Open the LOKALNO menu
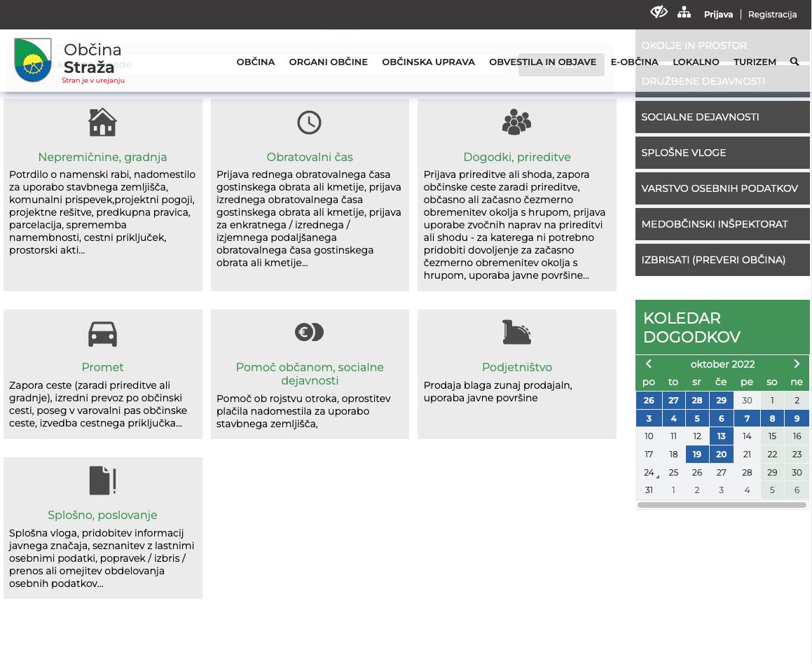Image resolution: width=812 pixels, height=664 pixels. (696, 62)
